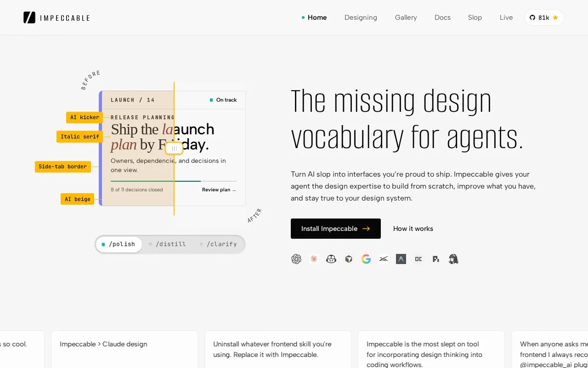This screenshot has height=368, width=588.
Task: Click the Claude starburst logo icon
Action: click(314, 259)
